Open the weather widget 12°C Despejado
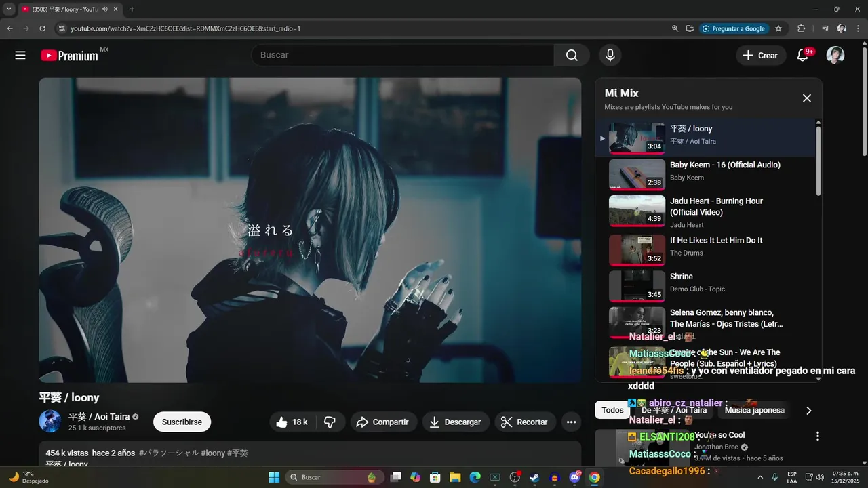Viewport: 868px width, 488px height. pos(28,477)
